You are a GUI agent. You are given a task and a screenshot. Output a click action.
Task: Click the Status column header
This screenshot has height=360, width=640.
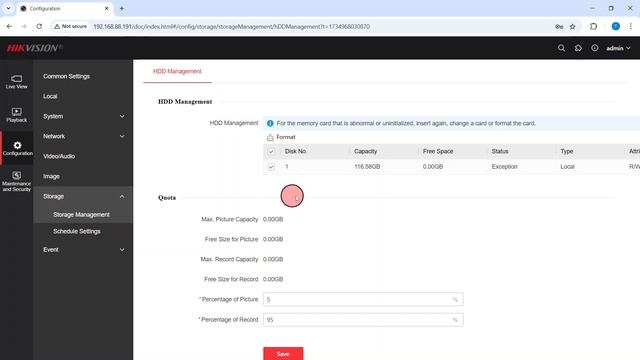click(x=500, y=151)
